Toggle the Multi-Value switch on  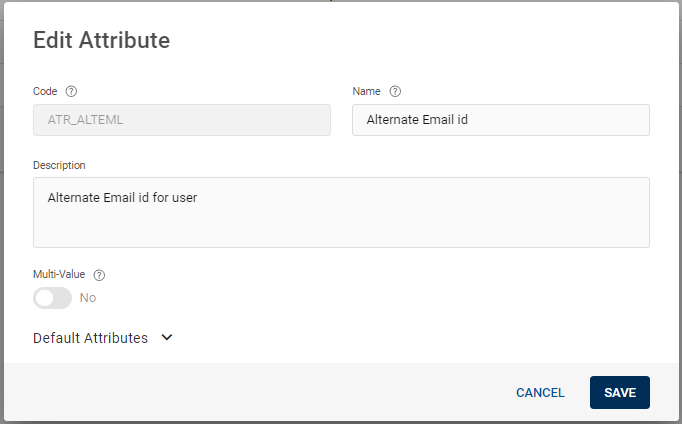click(53, 298)
